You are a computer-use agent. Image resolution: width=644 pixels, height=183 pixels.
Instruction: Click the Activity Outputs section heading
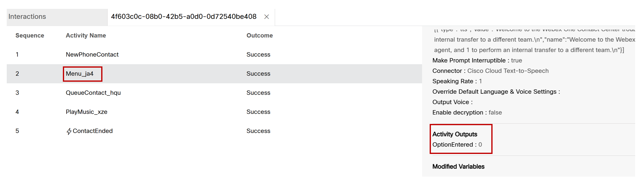[x=455, y=134]
